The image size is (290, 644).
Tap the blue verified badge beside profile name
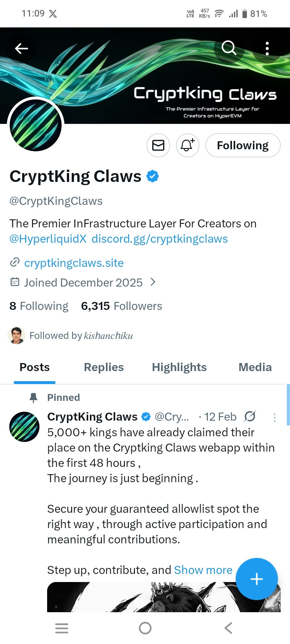[x=153, y=176]
